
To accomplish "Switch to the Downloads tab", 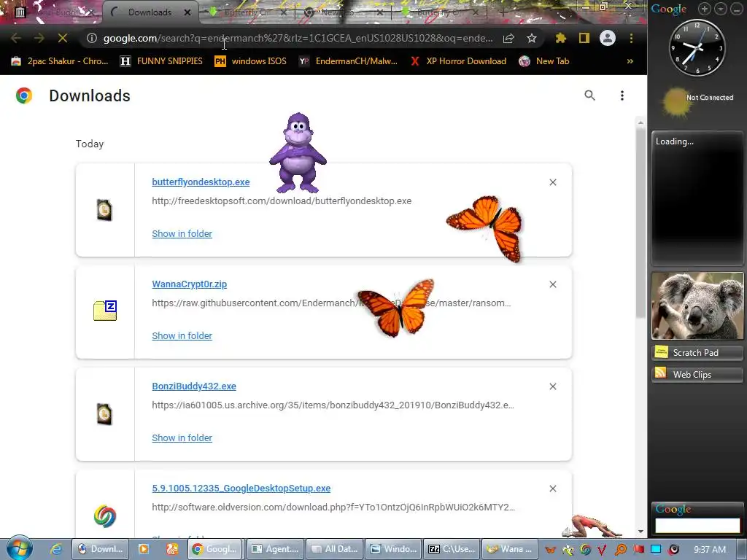I will 150,12.
